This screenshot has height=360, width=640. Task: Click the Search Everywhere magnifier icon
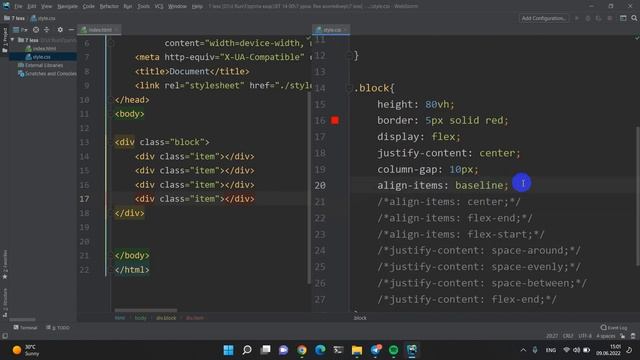[634, 18]
